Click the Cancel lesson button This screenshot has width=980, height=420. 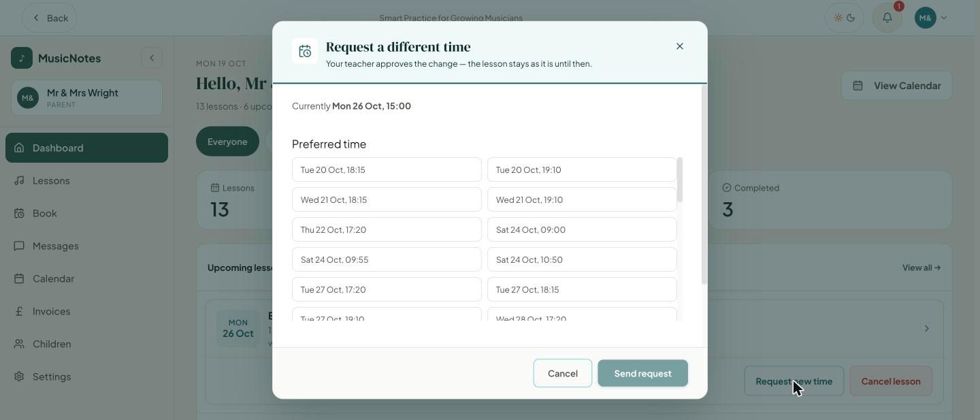click(x=891, y=381)
